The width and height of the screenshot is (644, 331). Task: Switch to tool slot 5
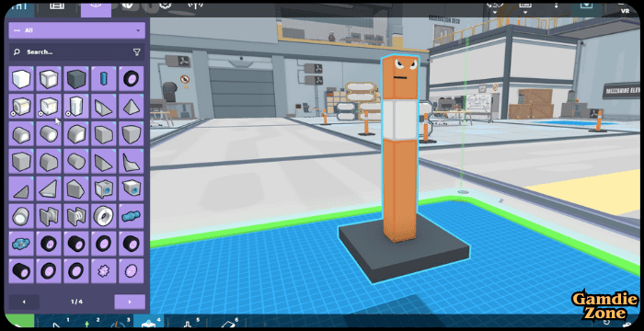pyautogui.click(x=189, y=322)
